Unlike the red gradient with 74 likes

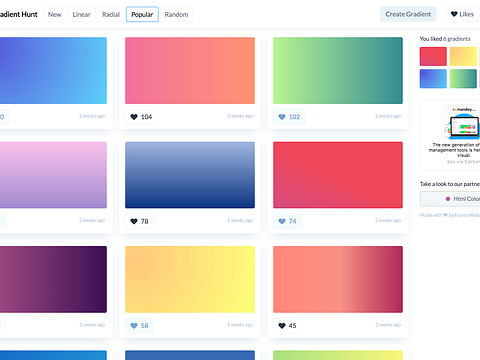point(287,221)
